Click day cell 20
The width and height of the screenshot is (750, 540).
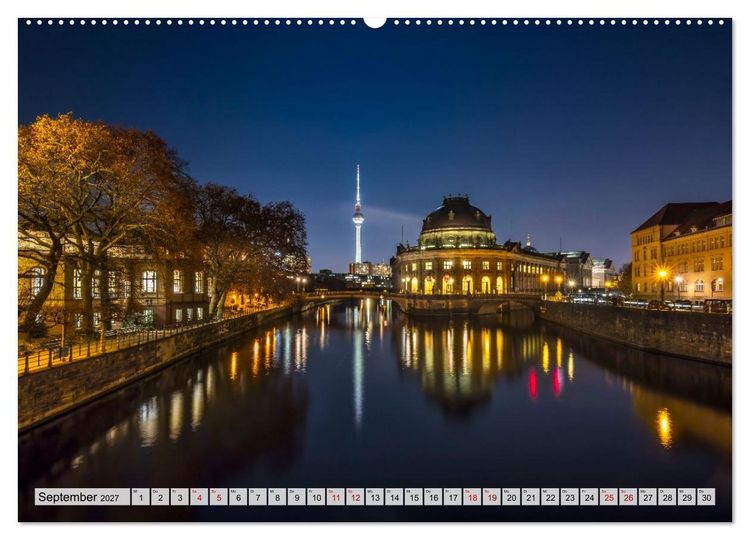[511, 496]
